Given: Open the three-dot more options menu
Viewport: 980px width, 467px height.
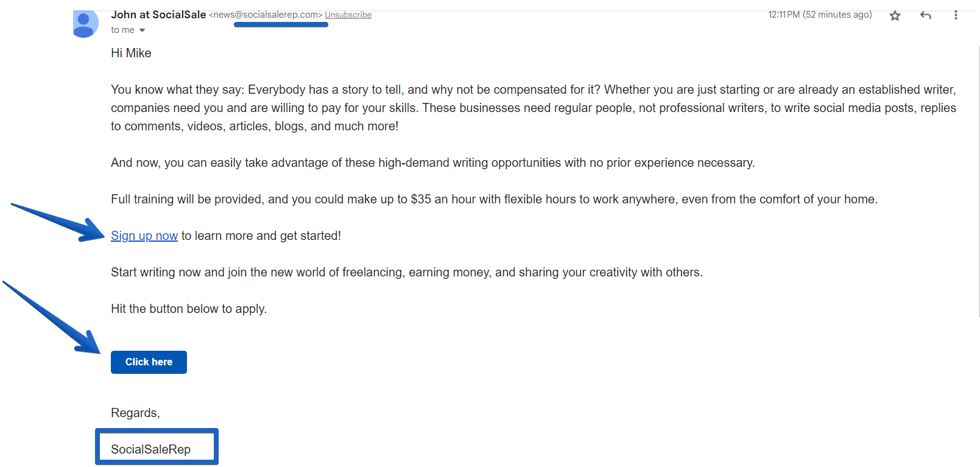Looking at the screenshot, I should point(956,15).
